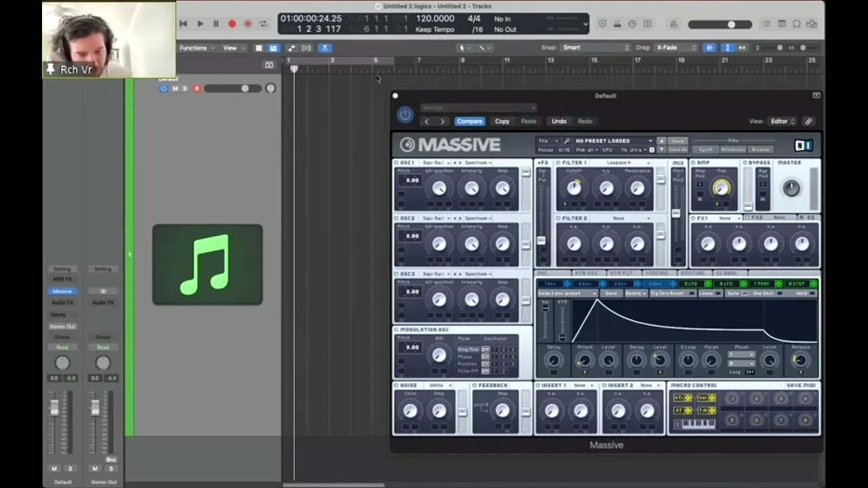Image resolution: width=868 pixels, height=488 pixels.
Task: Open the Functions menu in Tracks area
Action: coord(197,47)
